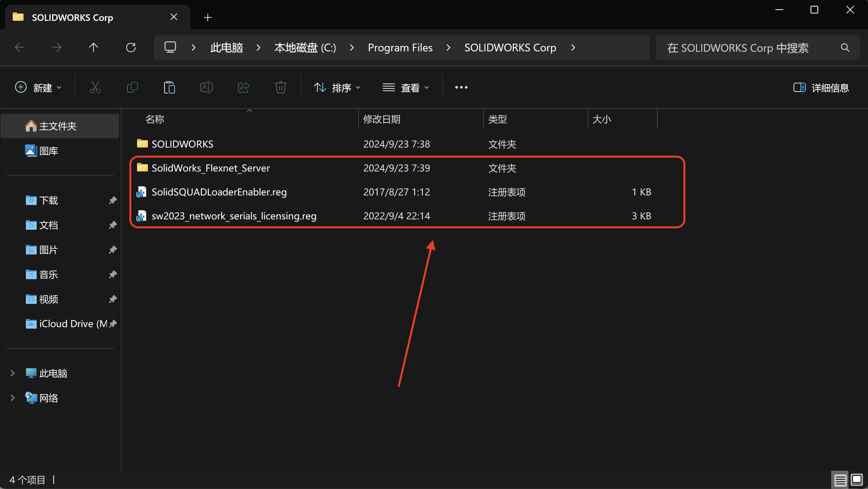Click the Cut scissors icon
Image resolution: width=868 pixels, height=489 pixels.
tap(95, 88)
